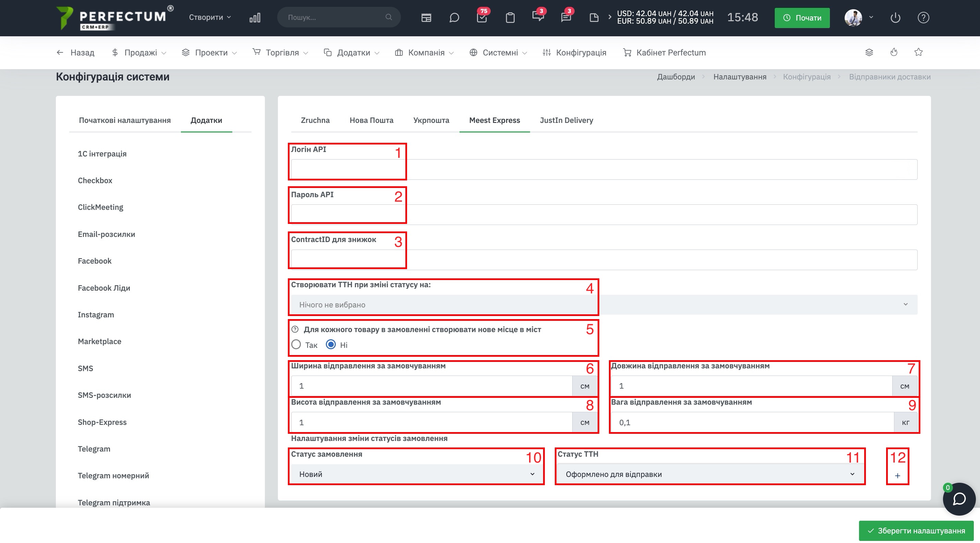Click the Почати timer button
The height and width of the screenshot is (543, 980).
pyautogui.click(x=802, y=17)
